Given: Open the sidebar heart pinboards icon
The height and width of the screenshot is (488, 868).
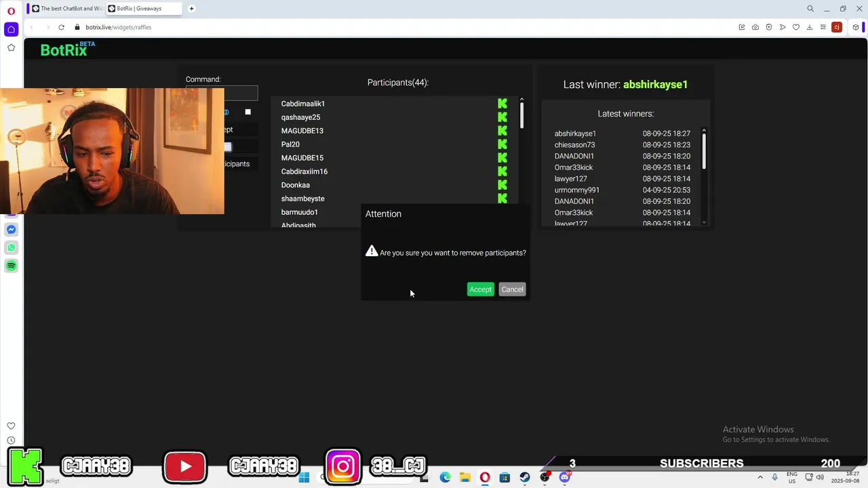Looking at the screenshot, I should [11, 426].
